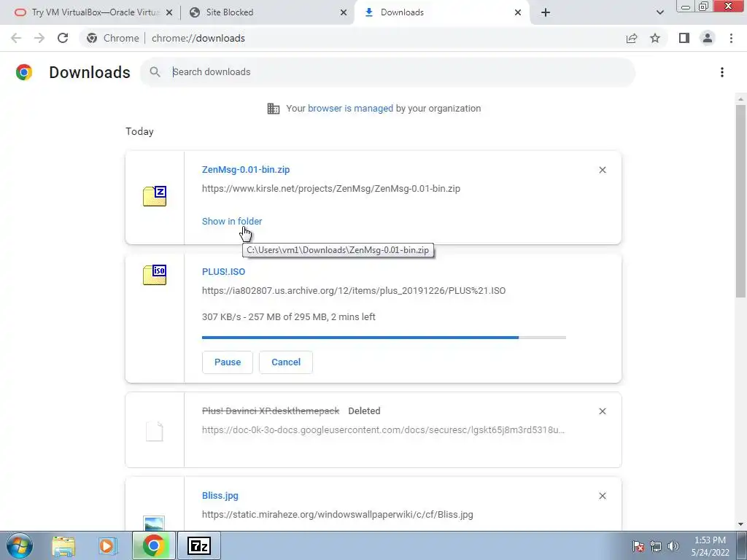Switch to the Site Blocked tab
The width and height of the screenshot is (747, 560).
coord(268,13)
